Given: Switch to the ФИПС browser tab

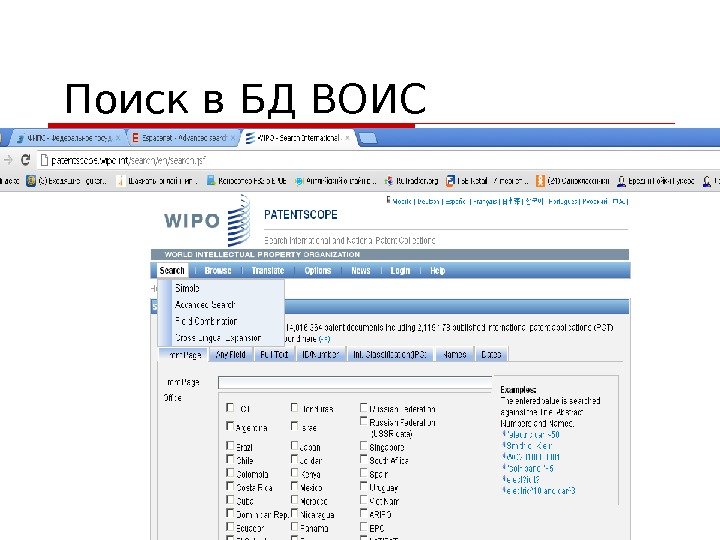Looking at the screenshot, I should pos(69,138).
